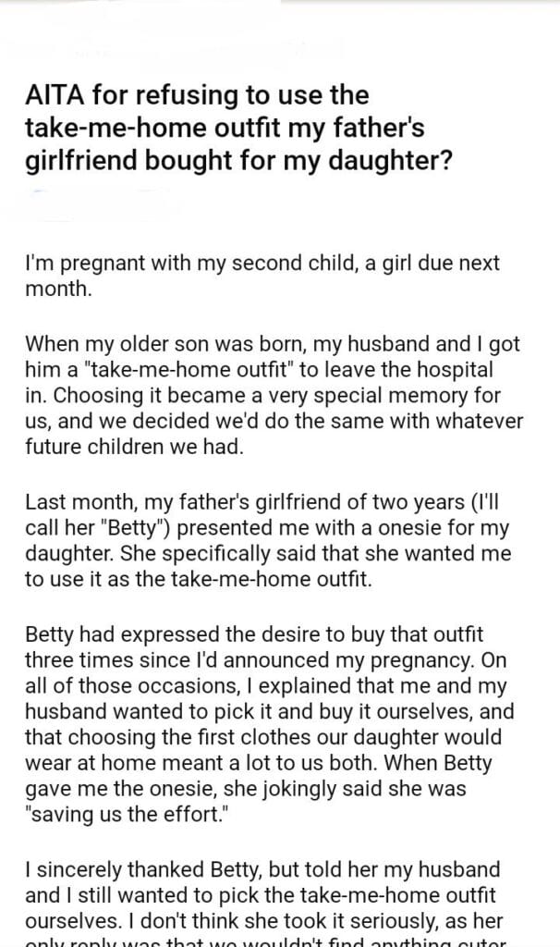The width and height of the screenshot is (560, 947).
Task: Click the word "AITA" in the title
Action: tap(55, 95)
